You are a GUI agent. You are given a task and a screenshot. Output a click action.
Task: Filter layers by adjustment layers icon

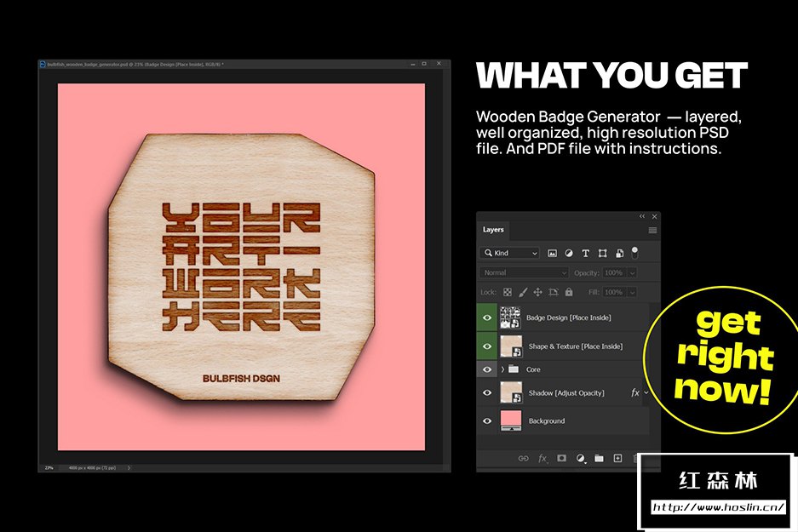[569, 254]
